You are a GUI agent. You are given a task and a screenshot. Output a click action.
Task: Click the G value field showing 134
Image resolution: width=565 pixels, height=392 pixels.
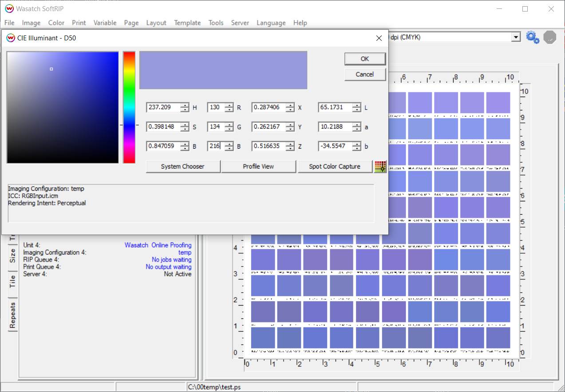pyautogui.click(x=216, y=127)
